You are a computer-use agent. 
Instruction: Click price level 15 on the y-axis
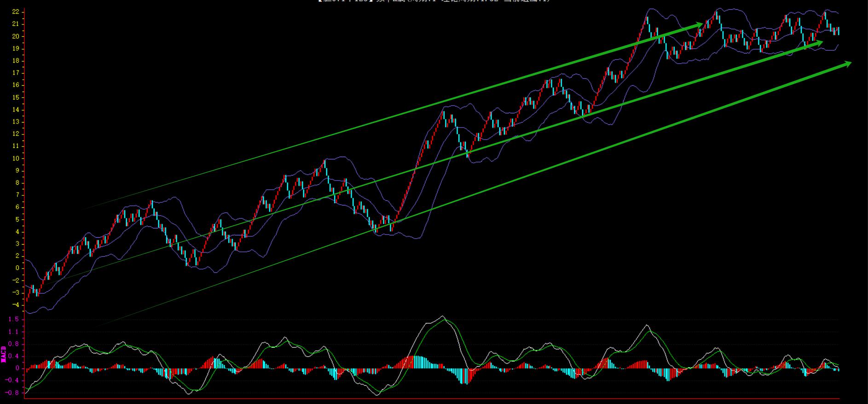[x=15, y=97]
